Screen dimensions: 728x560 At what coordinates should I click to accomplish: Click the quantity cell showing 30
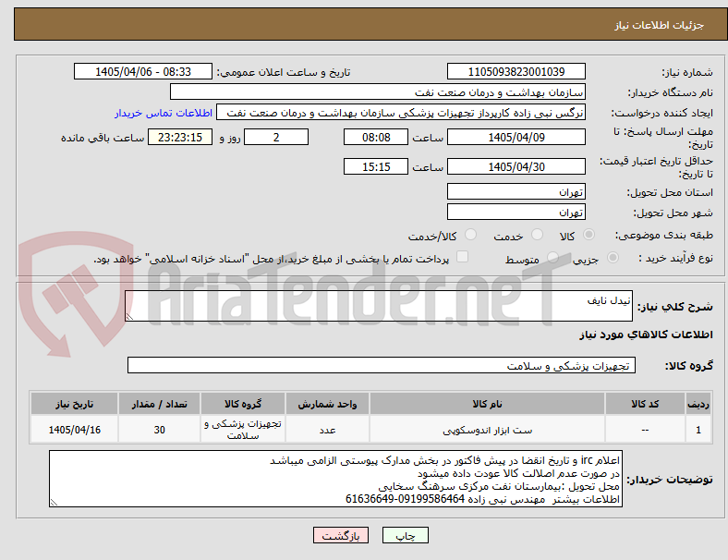159,430
